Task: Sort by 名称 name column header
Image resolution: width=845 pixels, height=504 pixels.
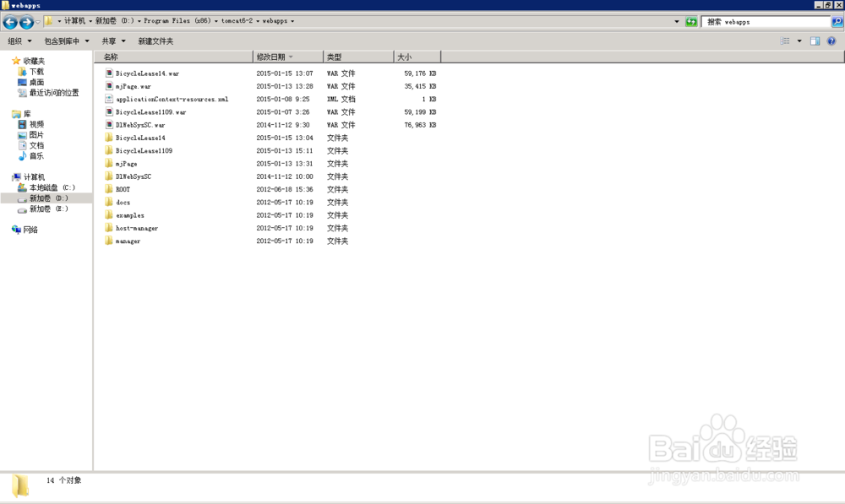Action: (173, 57)
